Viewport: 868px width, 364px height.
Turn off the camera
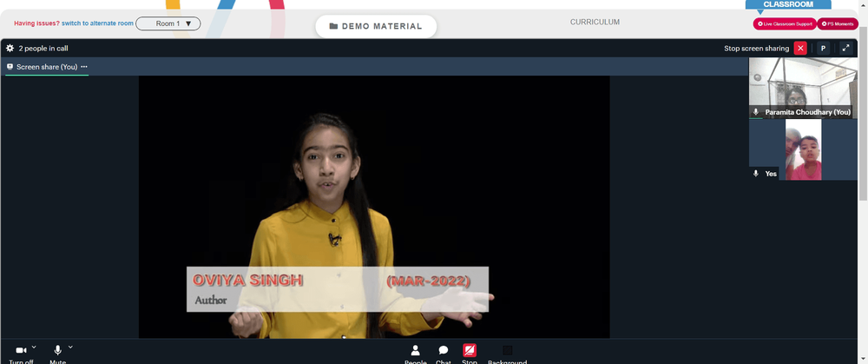coord(21,354)
